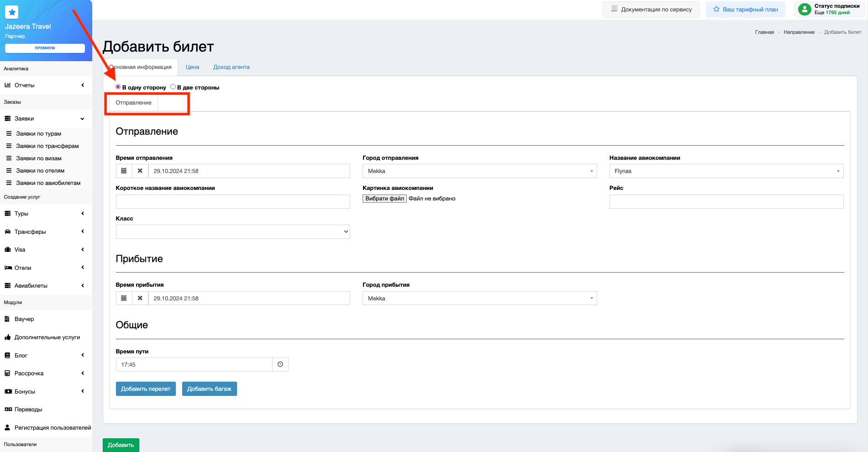Click the subscription status user avatar icon
This screenshot has width=868, height=452.
pos(804,9)
